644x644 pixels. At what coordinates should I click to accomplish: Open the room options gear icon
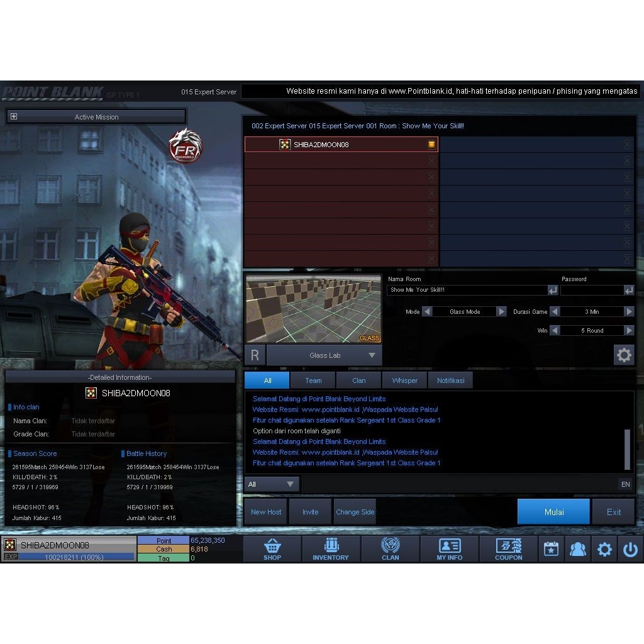(624, 355)
